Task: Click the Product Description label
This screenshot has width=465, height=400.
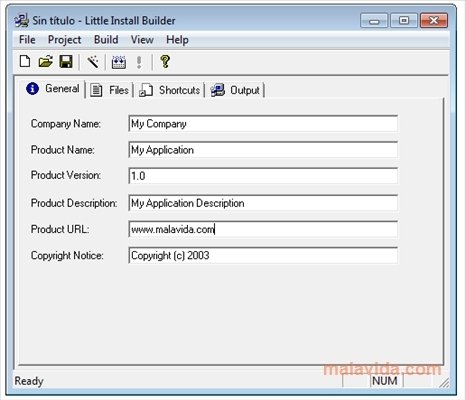Action: tap(74, 203)
